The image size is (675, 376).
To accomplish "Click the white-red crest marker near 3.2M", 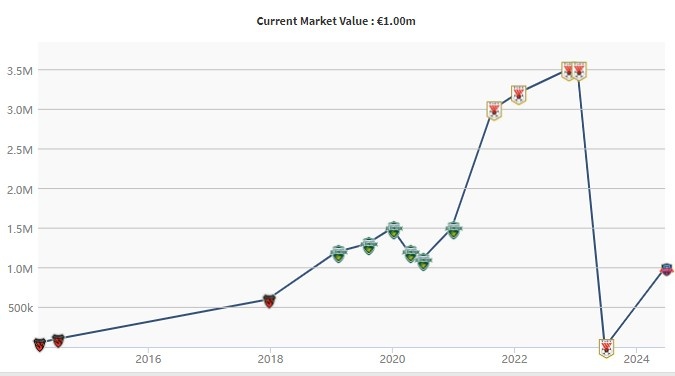I will tap(519, 95).
